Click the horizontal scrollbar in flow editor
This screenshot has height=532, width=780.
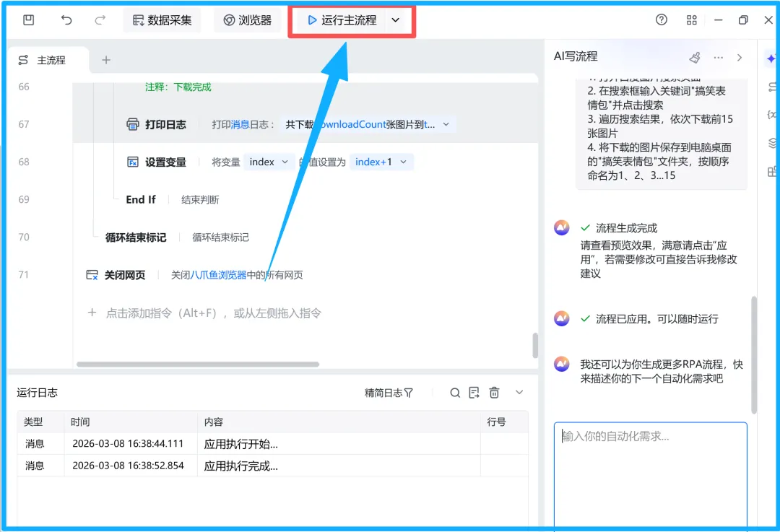(x=197, y=365)
